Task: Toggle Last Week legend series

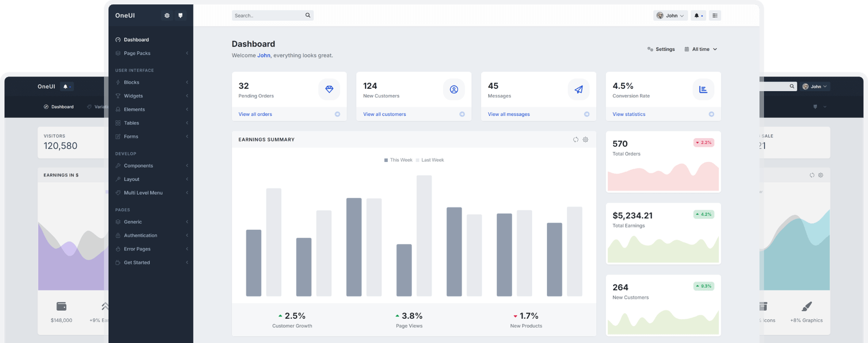Action: 430,160
